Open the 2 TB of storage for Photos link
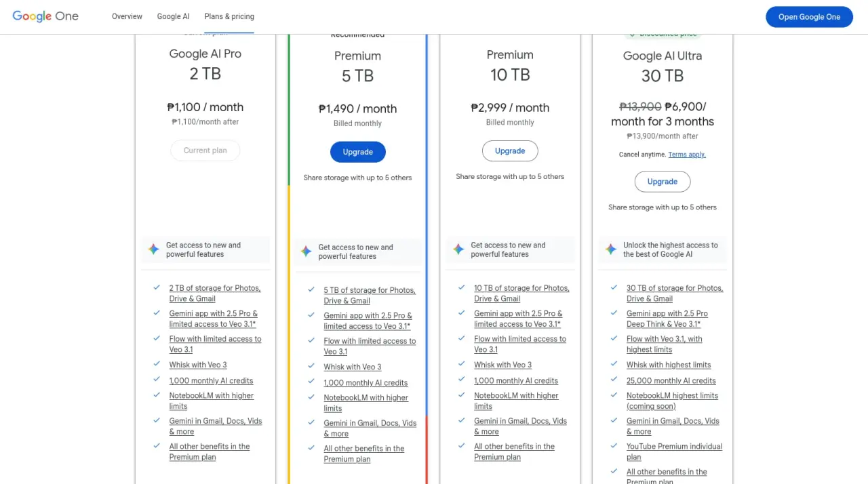This screenshot has height=484, width=868. [x=215, y=293]
